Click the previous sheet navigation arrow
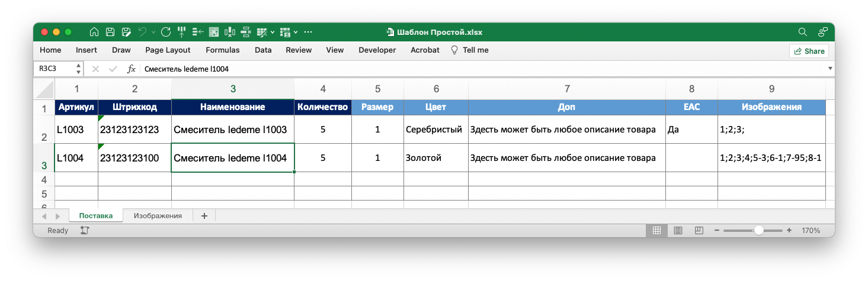The width and height of the screenshot is (868, 281). (x=44, y=217)
